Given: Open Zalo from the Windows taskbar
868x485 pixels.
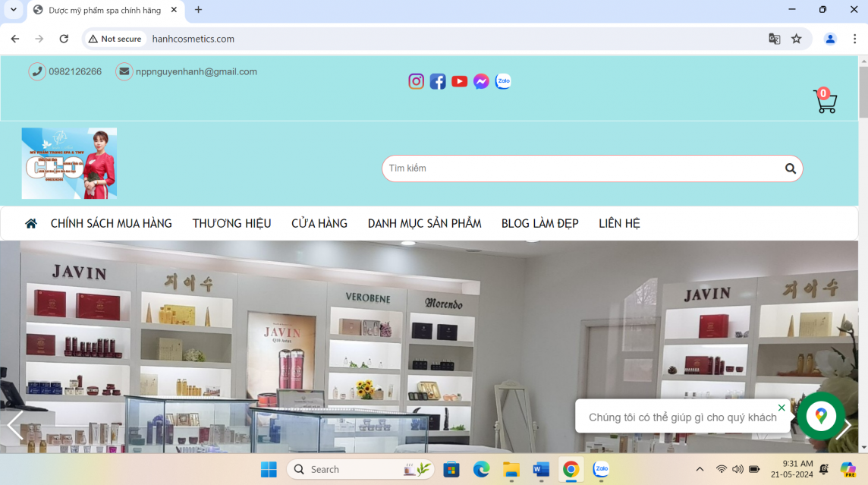Looking at the screenshot, I should pos(600,469).
